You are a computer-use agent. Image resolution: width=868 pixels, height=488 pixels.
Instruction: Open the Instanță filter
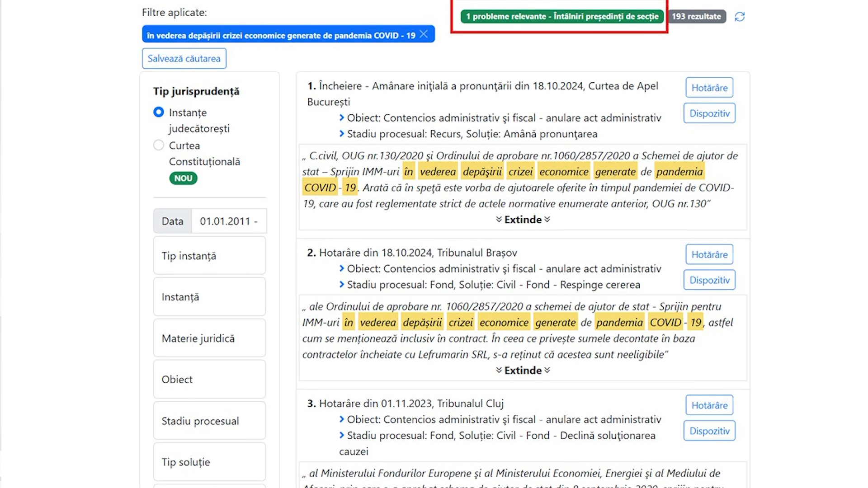(209, 297)
